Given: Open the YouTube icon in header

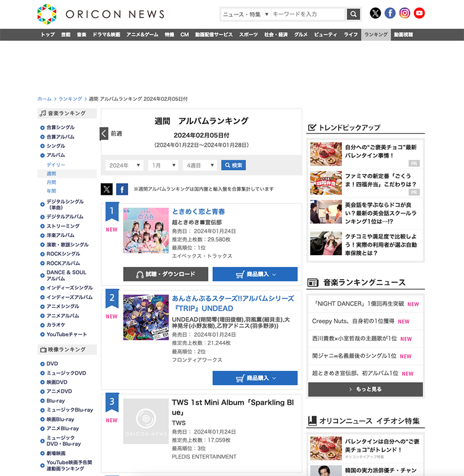Looking at the screenshot, I should click(419, 13).
